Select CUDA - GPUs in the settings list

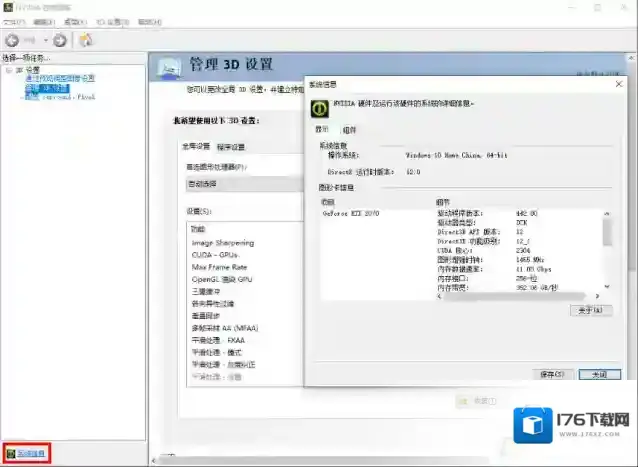click(215, 255)
